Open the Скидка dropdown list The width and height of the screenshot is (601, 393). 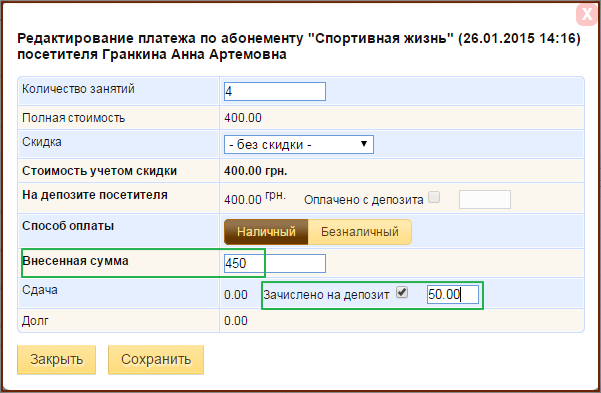point(299,145)
